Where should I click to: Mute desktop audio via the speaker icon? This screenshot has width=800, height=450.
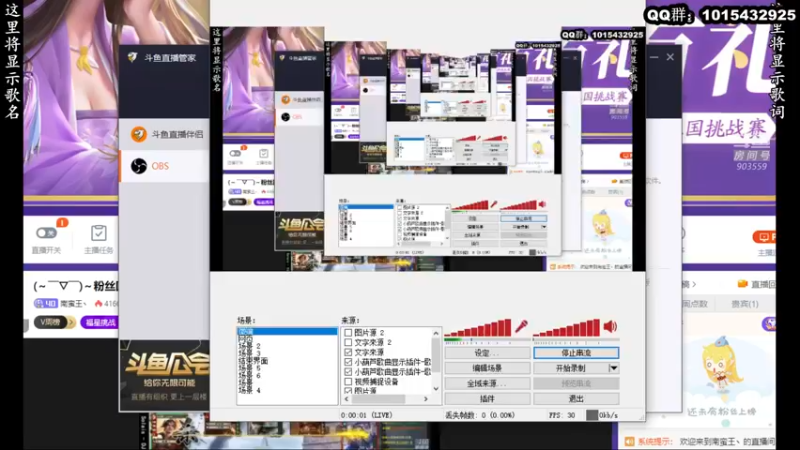(610, 327)
